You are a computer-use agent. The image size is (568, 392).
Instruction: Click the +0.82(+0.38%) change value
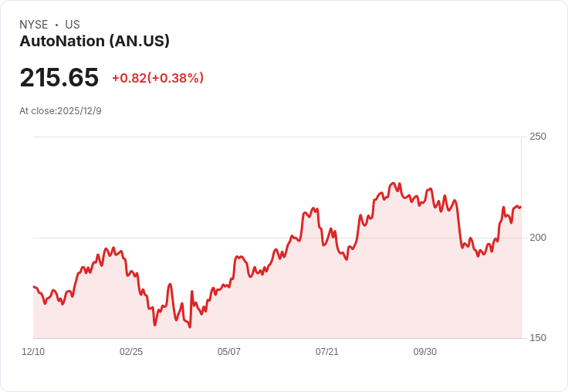[x=158, y=78]
